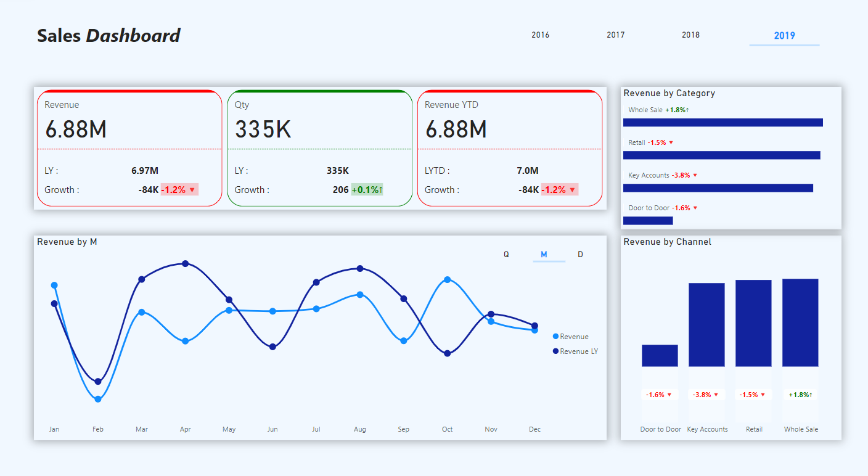Click the Revenue by Category title
The image size is (868, 476).
click(669, 94)
